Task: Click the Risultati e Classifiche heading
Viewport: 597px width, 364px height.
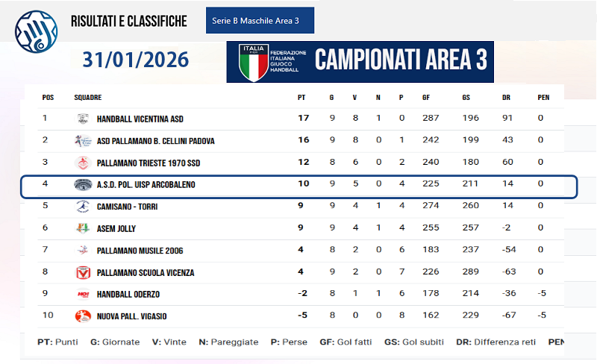Action: coord(128,21)
